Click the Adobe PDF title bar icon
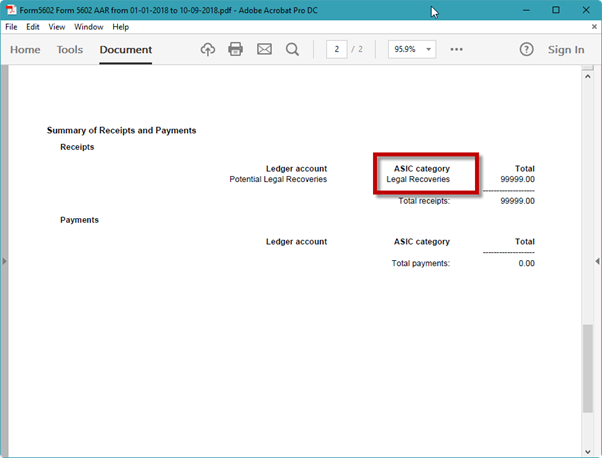Image resolution: width=602 pixels, height=458 pixels. [x=10, y=10]
